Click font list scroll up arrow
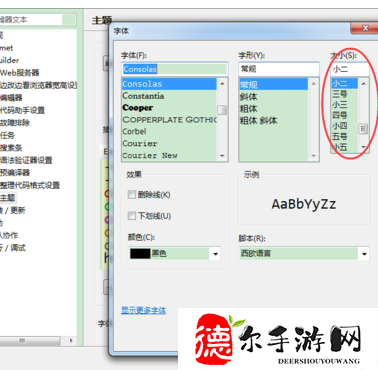This screenshot has height=370, width=378. 222,83
